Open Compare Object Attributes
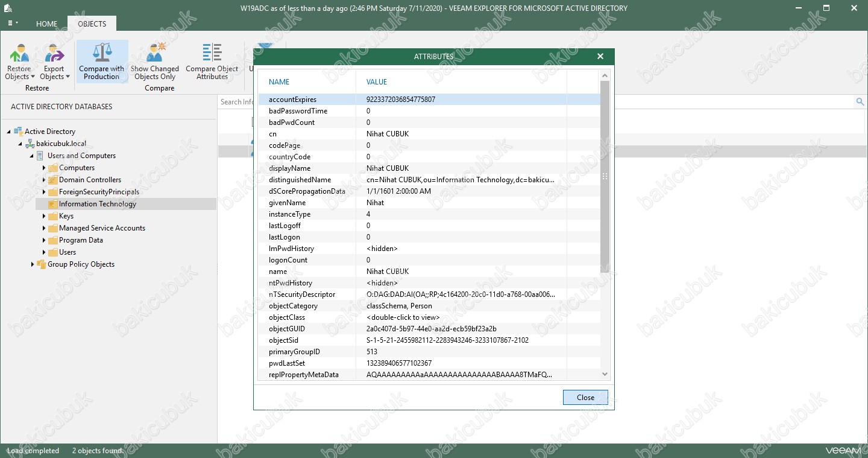This screenshot has width=868, height=458. pos(212,62)
